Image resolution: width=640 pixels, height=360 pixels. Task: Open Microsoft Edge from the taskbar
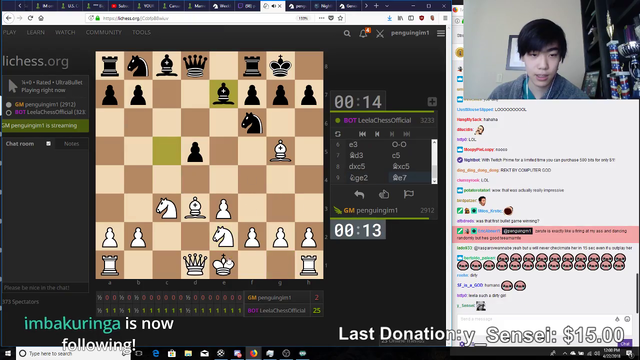[x=156, y=353]
